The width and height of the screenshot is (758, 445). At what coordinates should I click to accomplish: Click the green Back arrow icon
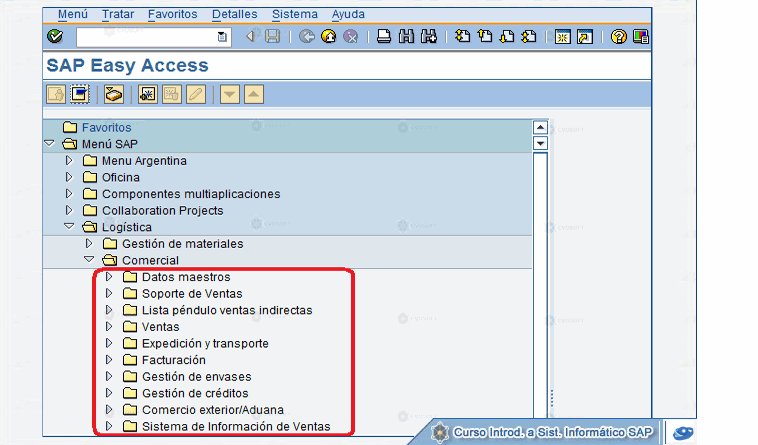click(306, 36)
